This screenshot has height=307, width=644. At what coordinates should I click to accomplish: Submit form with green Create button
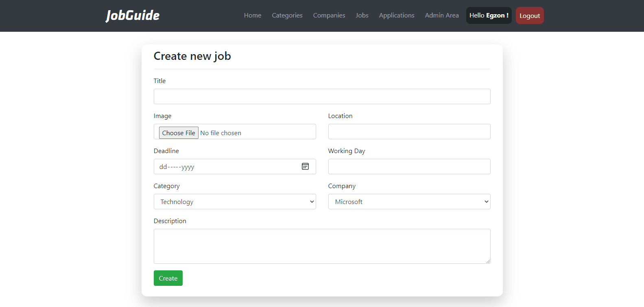pos(168,278)
